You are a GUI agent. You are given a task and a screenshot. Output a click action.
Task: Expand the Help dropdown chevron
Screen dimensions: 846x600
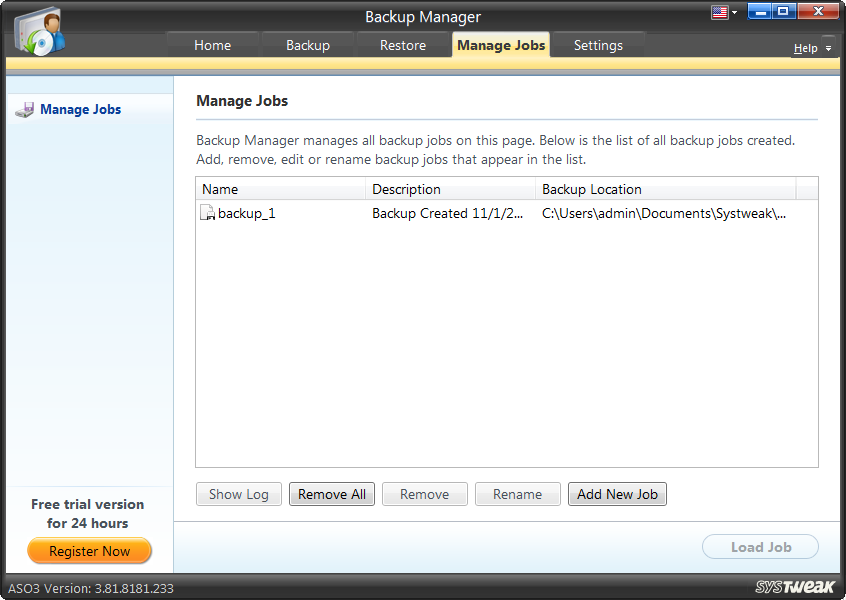[x=828, y=47]
